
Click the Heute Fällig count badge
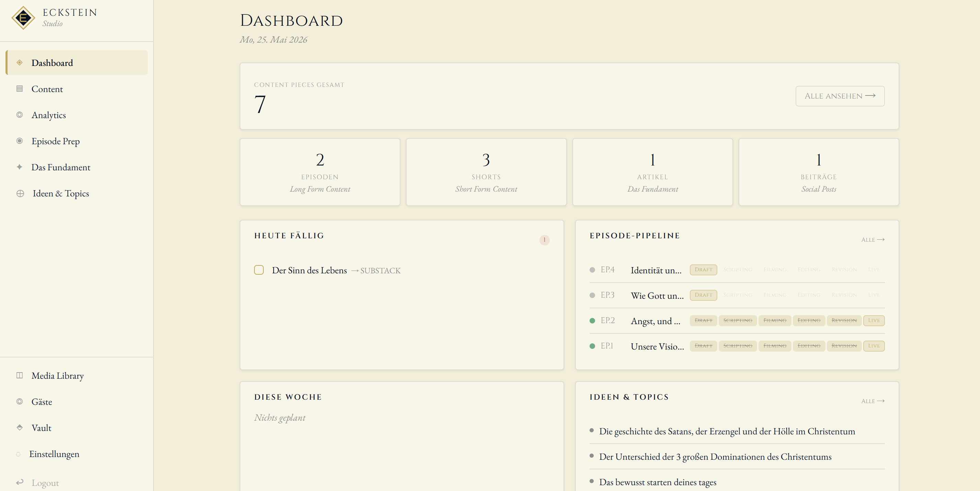[544, 240]
